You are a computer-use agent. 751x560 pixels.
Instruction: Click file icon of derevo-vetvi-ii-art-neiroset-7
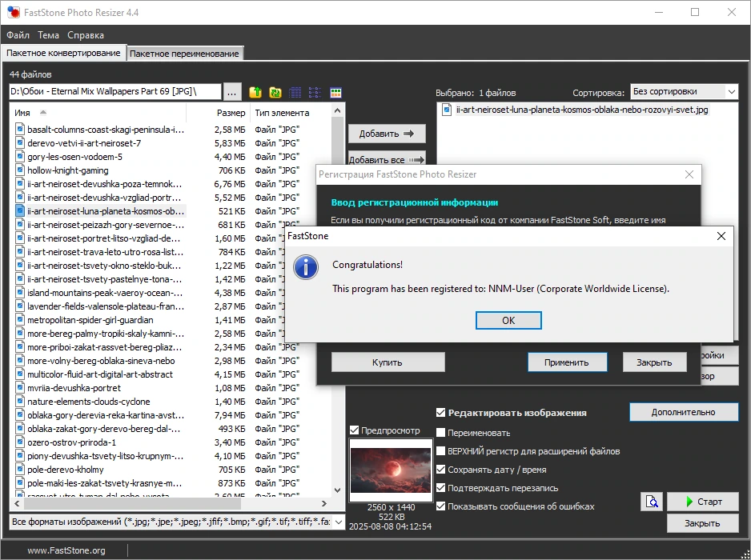click(x=20, y=142)
